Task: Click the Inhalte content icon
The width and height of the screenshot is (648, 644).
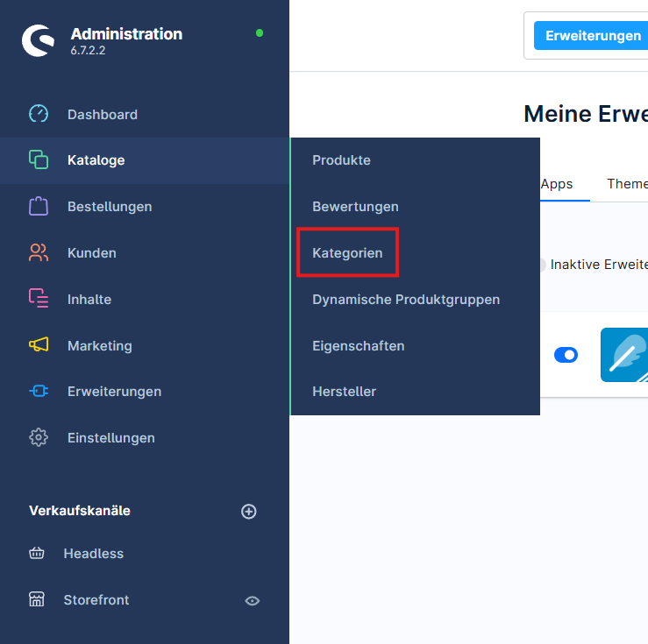Action: pos(39,299)
